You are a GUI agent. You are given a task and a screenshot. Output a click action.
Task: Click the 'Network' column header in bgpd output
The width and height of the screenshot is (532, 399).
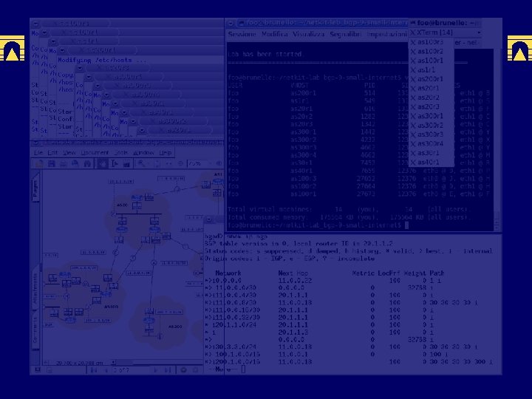228,273
